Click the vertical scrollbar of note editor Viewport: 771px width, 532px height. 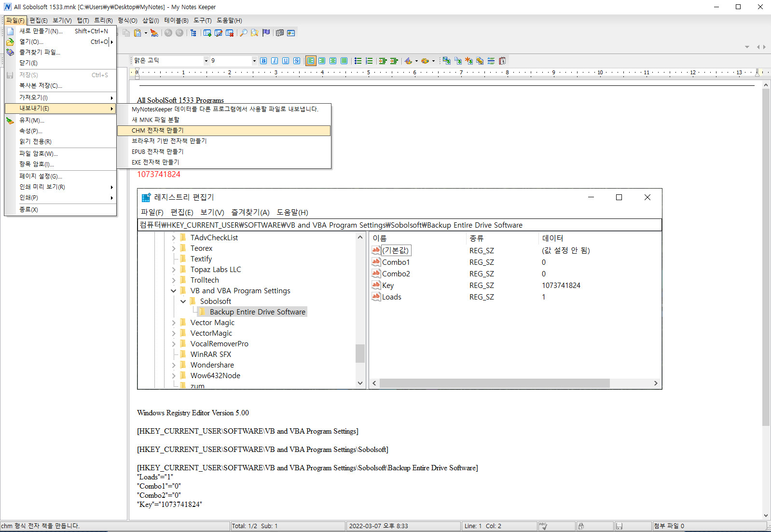tap(766, 301)
